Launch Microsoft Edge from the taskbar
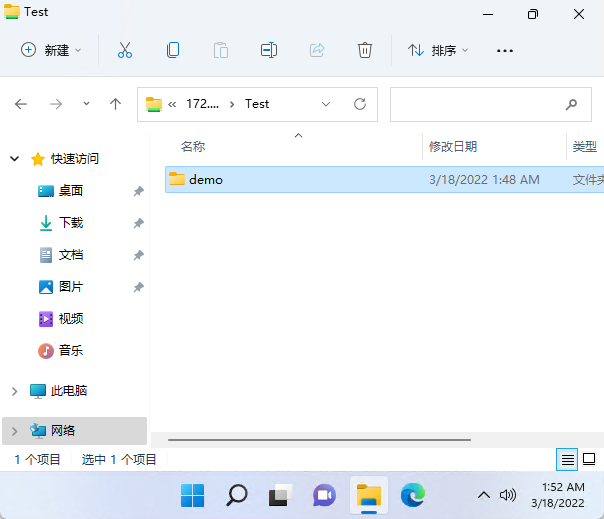This screenshot has width=604, height=519. (413, 495)
